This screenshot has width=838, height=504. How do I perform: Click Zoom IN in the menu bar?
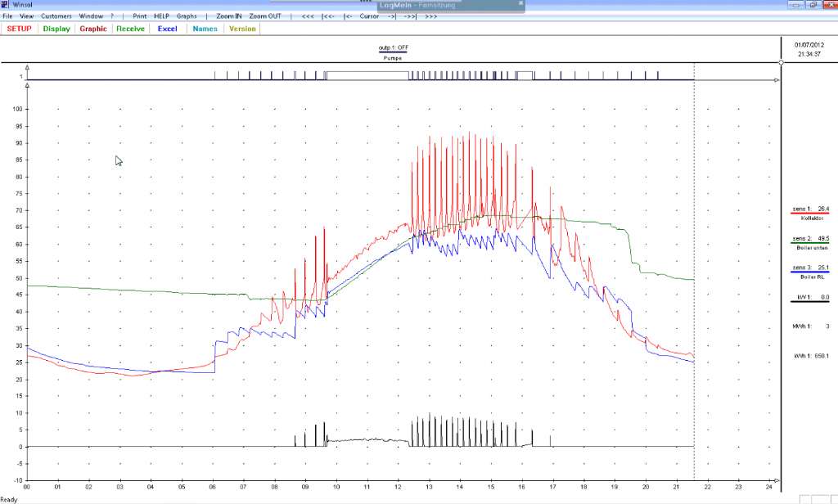tap(229, 16)
